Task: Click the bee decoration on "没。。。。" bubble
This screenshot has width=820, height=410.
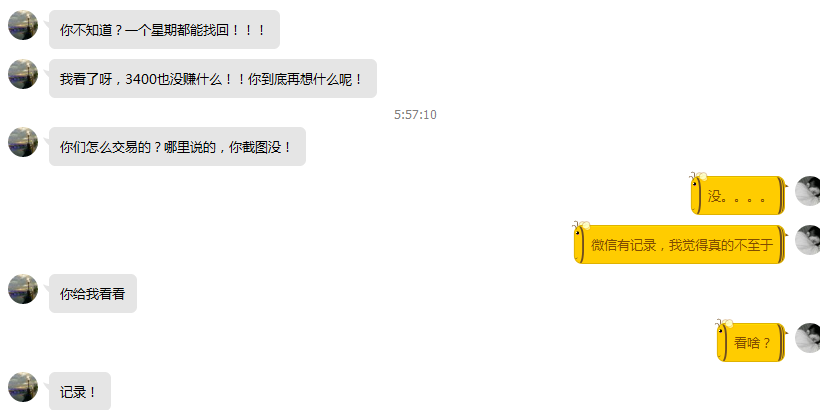Action: [x=698, y=178]
